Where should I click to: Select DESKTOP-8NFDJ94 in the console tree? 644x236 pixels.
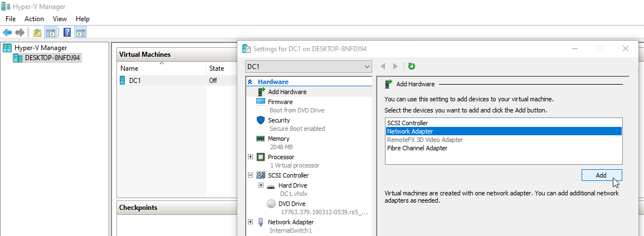[x=52, y=58]
